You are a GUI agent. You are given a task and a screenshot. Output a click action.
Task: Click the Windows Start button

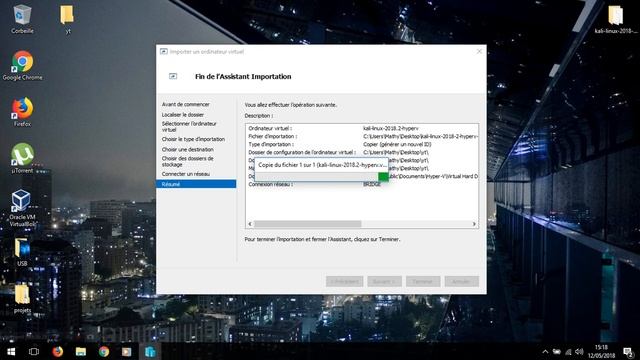click(11, 351)
